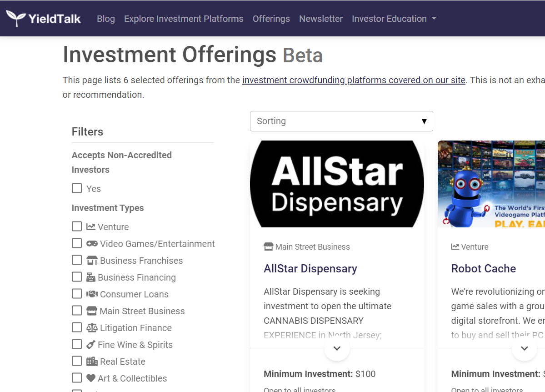The height and width of the screenshot is (392, 545).
Task: Follow the investment crowdfunding platforms link
Action: pyautogui.click(x=354, y=80)
